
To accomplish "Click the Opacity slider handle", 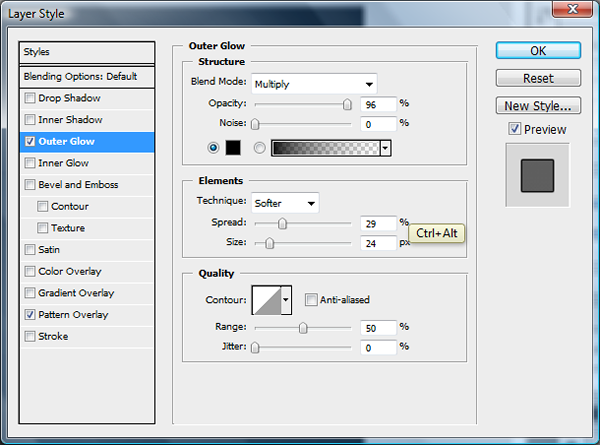I will point(347,103).
